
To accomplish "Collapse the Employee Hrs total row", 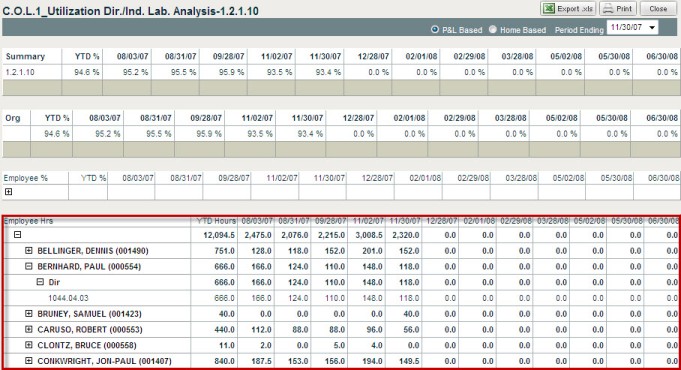I will tap(17, 235).
